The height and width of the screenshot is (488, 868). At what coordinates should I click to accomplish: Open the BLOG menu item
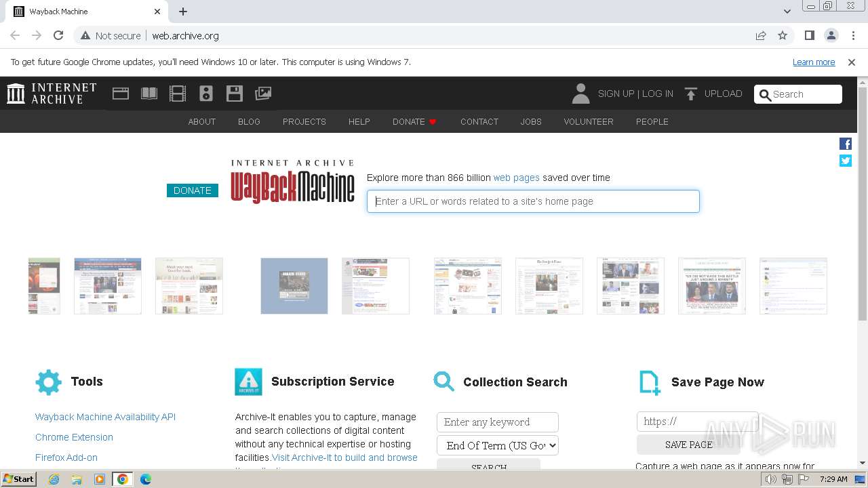(x=249, y=122)
